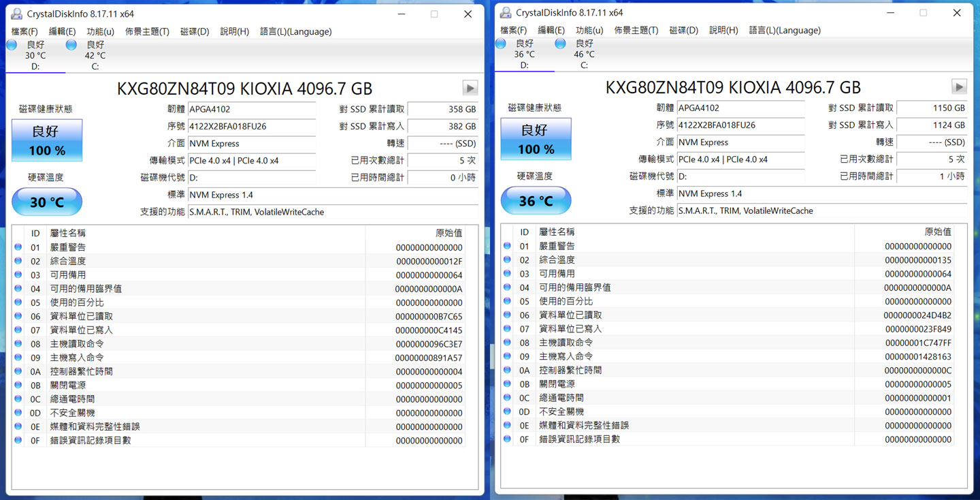The width and height of the screenshot is (980, 500).
Task: Click the status dot beside 錯誤資訊記錄項目數
Action: [17, 440]
